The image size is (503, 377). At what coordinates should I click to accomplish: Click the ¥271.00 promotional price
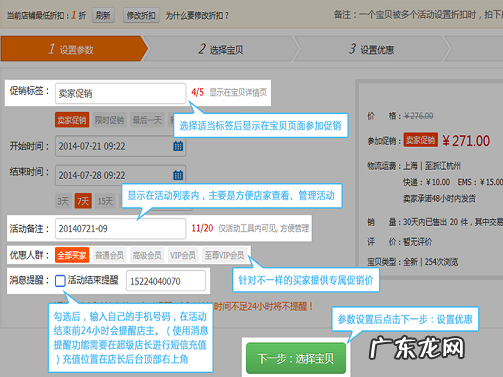(x=466, y=141)
